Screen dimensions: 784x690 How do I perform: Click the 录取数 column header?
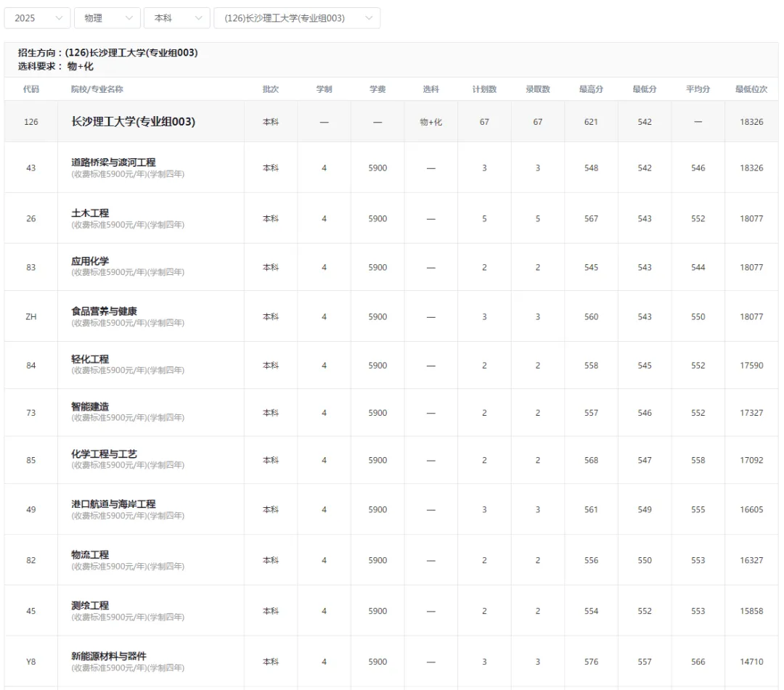click(x=538, y=89)
